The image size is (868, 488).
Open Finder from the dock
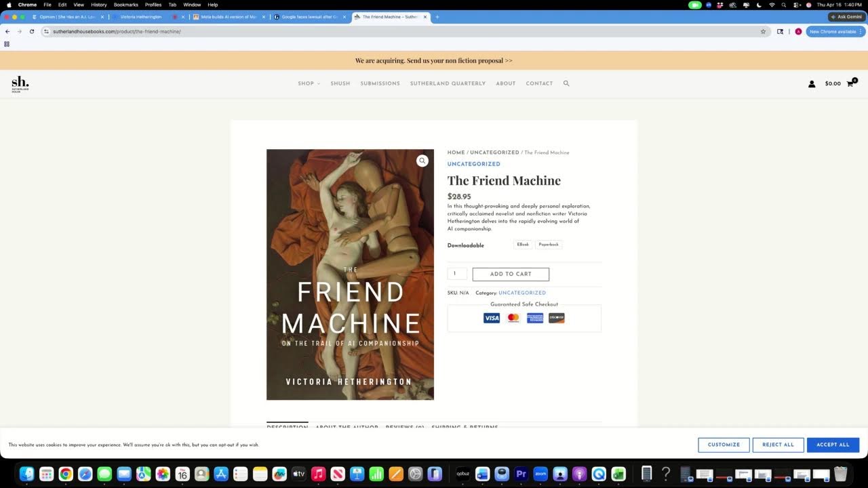point(27,474)
